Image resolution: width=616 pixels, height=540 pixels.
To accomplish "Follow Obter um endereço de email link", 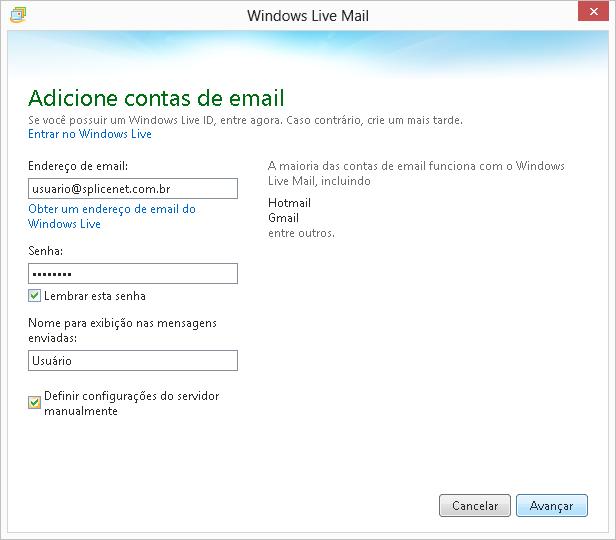I will tap(112, 216).
